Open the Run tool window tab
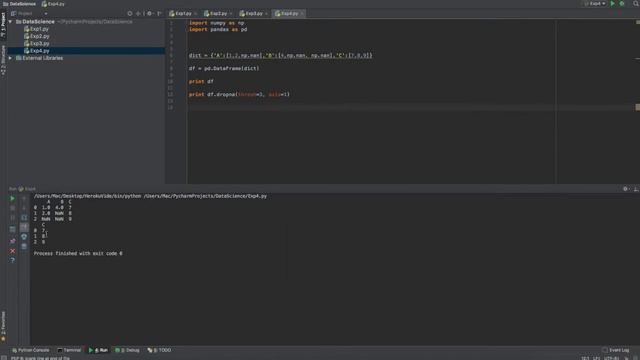The image size is (640, 360). [98, 350]
